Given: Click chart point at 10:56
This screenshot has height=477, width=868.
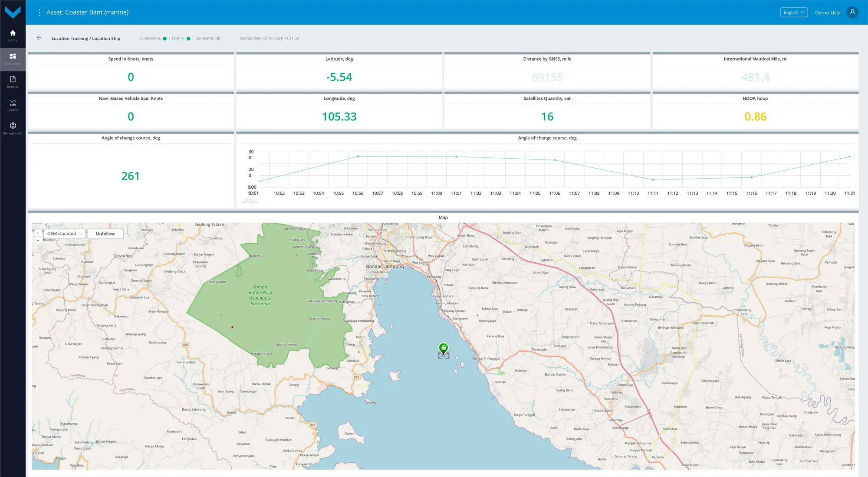Looking at the screenshot, I should (x=358, y=156).
